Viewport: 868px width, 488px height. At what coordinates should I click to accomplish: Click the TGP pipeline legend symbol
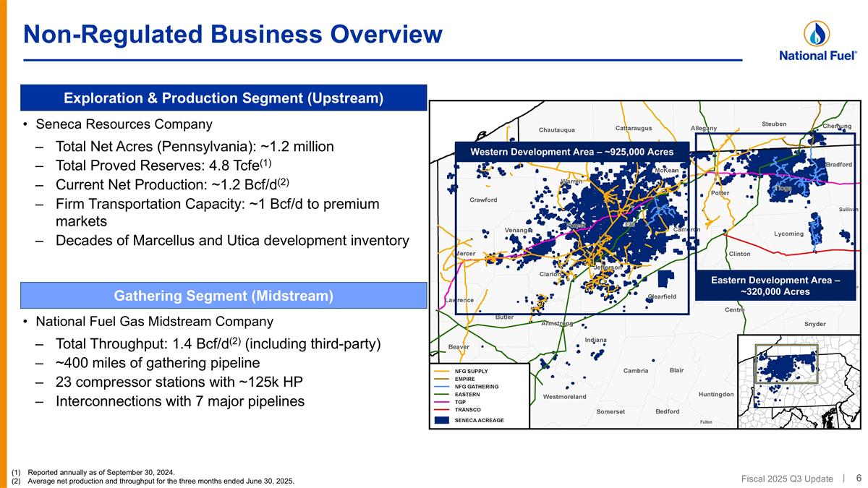click(x=441, y=401)
